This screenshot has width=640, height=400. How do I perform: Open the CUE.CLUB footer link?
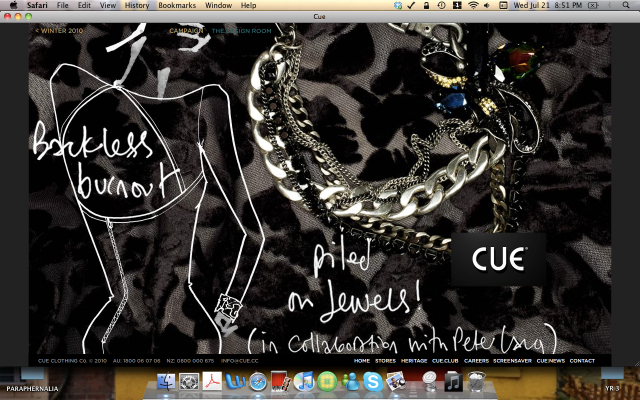coord(445,361)
